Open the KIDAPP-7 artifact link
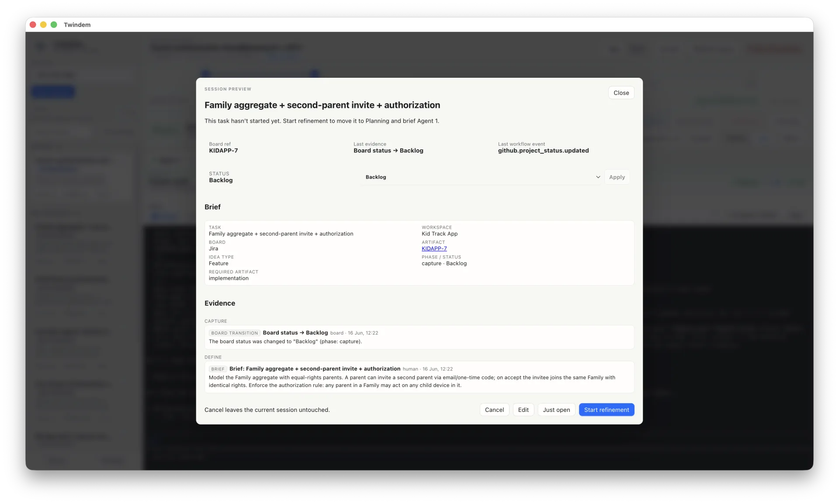The height and width of the screenshot is (504, 839). pos(434,249)
